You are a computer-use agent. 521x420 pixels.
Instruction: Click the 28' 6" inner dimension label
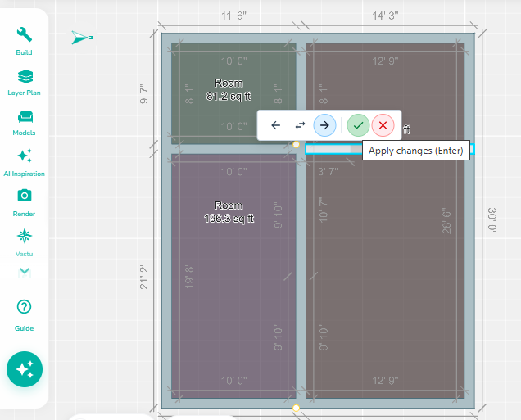coord(446,221)
